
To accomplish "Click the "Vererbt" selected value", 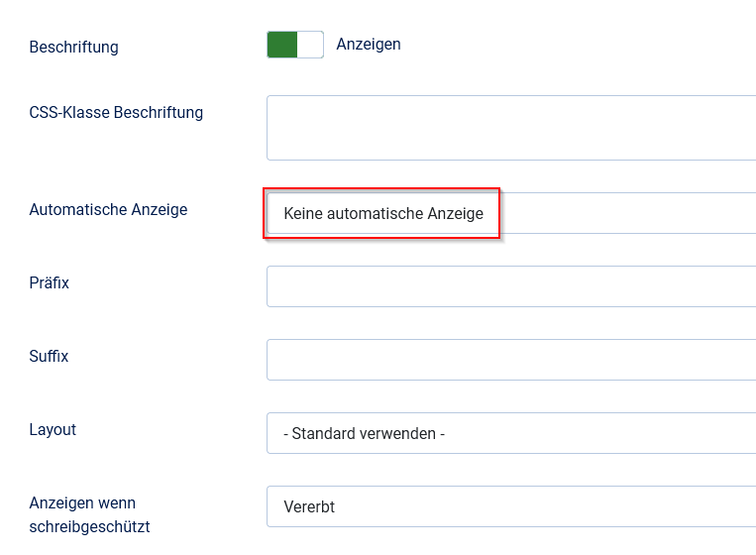I will 309,506.
